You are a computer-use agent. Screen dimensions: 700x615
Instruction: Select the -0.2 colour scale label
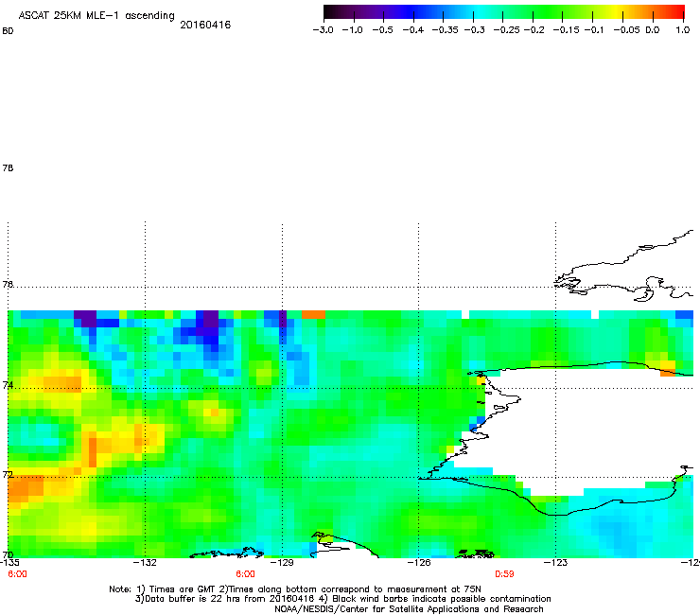click(534, 30)
